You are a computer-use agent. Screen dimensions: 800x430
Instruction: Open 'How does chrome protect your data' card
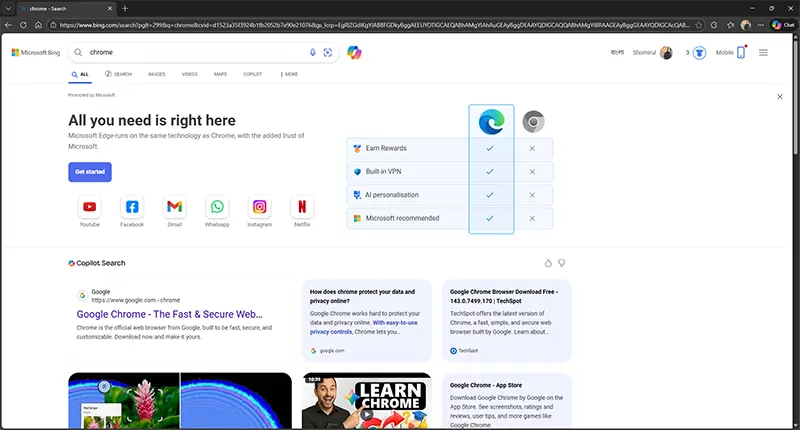tap(367, 321)
